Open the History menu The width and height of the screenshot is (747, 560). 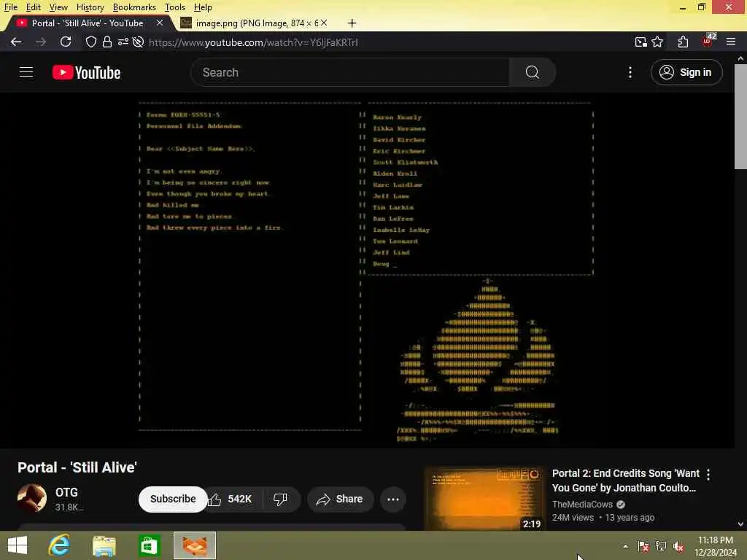90,7
